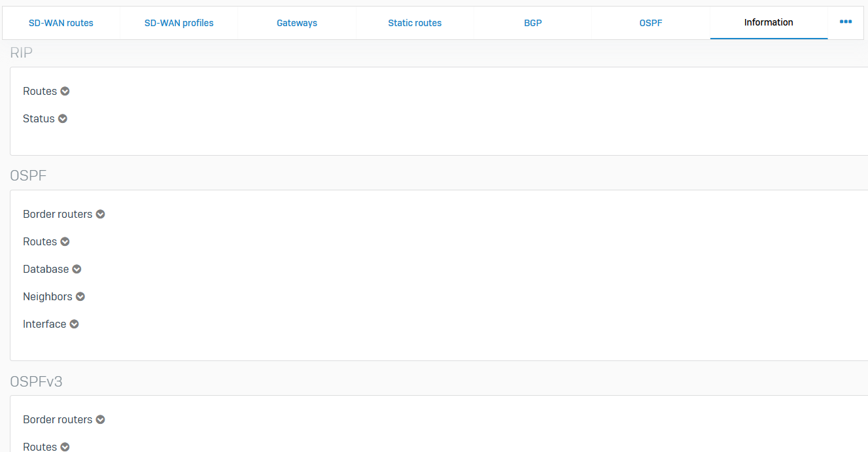Image resolution: width=868 pixels, height=452 pixels.
Task: Click the three-dots more tabs icon
Action: (846, 22)
